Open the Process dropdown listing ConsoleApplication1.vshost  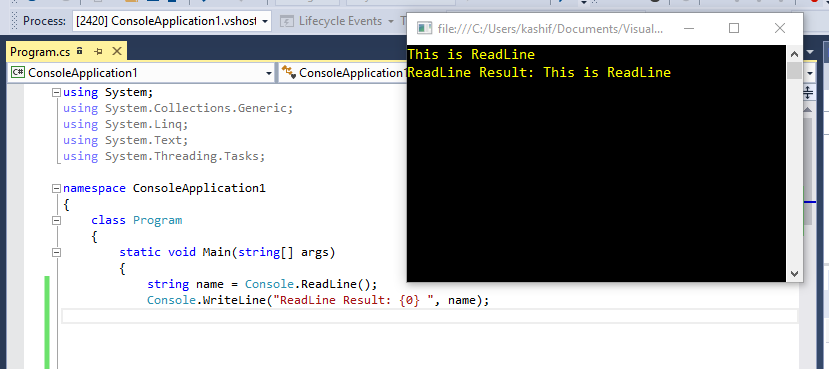(172, 22)
